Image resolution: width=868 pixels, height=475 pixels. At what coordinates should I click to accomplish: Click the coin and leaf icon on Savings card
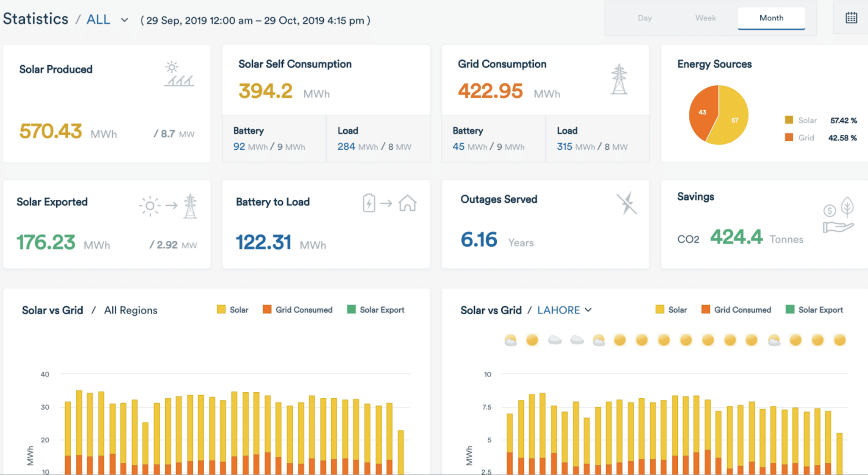838,214
